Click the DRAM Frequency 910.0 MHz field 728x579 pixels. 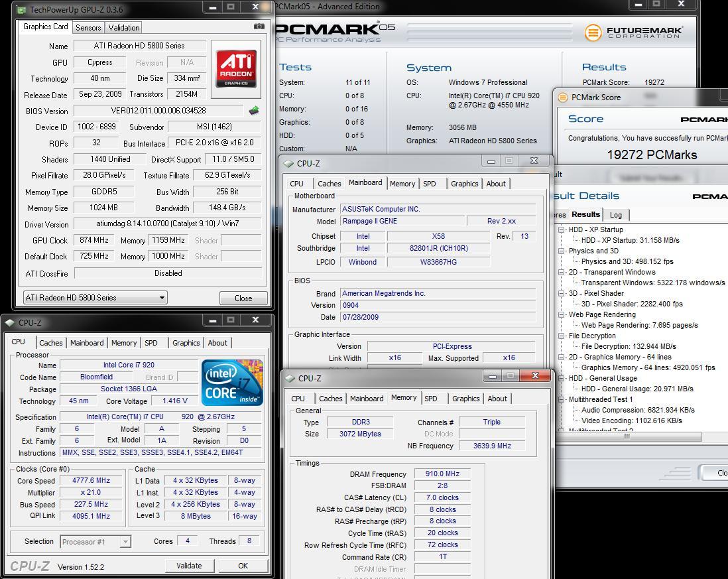(442, 474)
